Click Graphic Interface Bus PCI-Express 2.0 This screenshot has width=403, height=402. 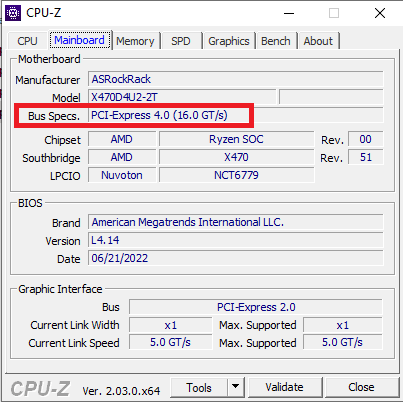pos(256,307)
